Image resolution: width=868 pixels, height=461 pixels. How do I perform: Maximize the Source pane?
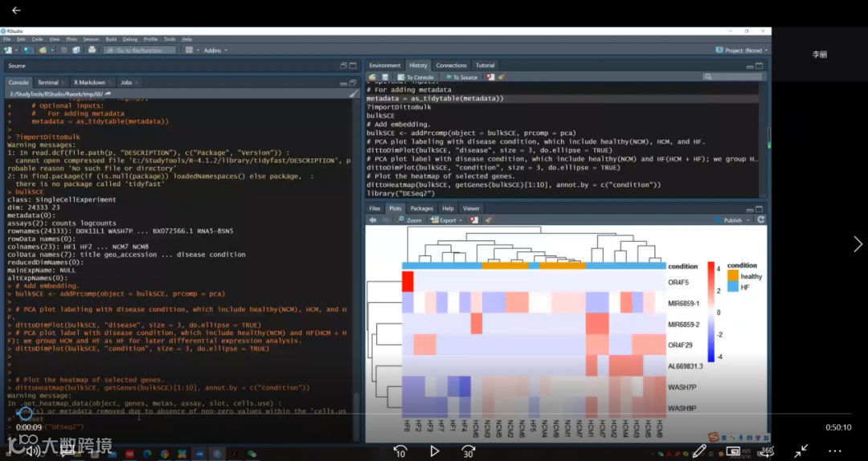point(353,65)
